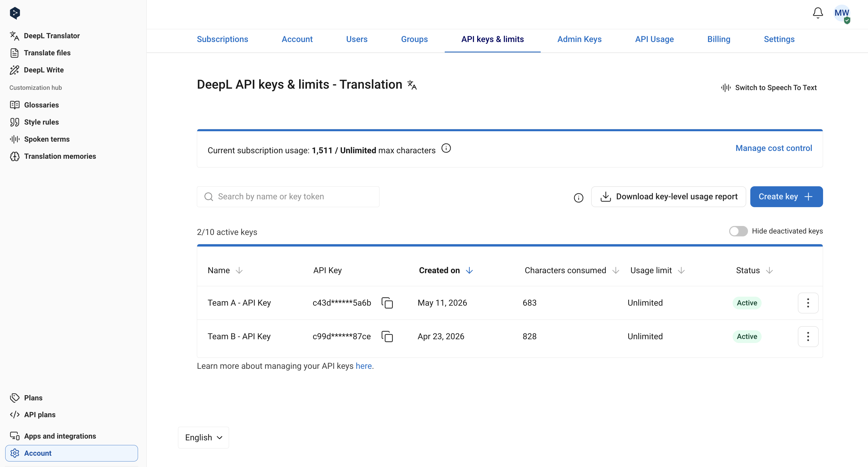Screen dimensions: 868x467
Task: Select the API keys & limits tab
Action: (492, 39)
